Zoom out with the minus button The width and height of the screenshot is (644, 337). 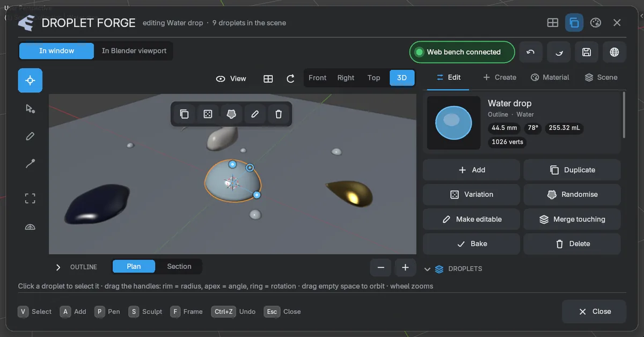click(x=381, y=267)
